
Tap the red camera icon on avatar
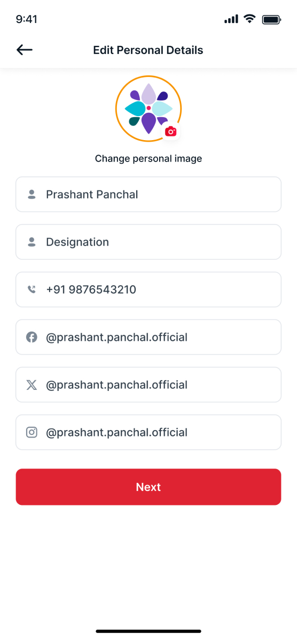[x=171, y=132]
